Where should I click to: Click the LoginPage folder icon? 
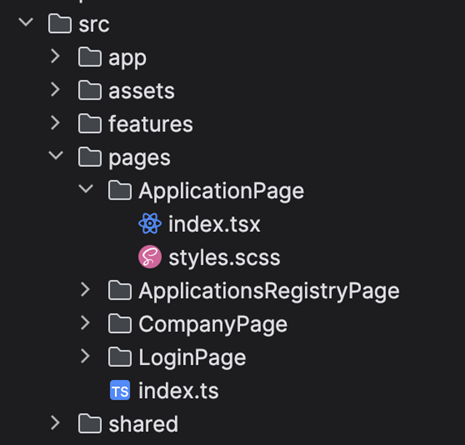[x=120, y=357]
